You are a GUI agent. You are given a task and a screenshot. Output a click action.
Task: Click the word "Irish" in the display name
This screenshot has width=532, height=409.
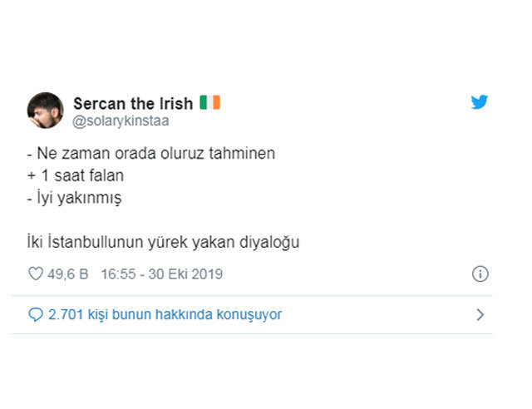point(175,103)
